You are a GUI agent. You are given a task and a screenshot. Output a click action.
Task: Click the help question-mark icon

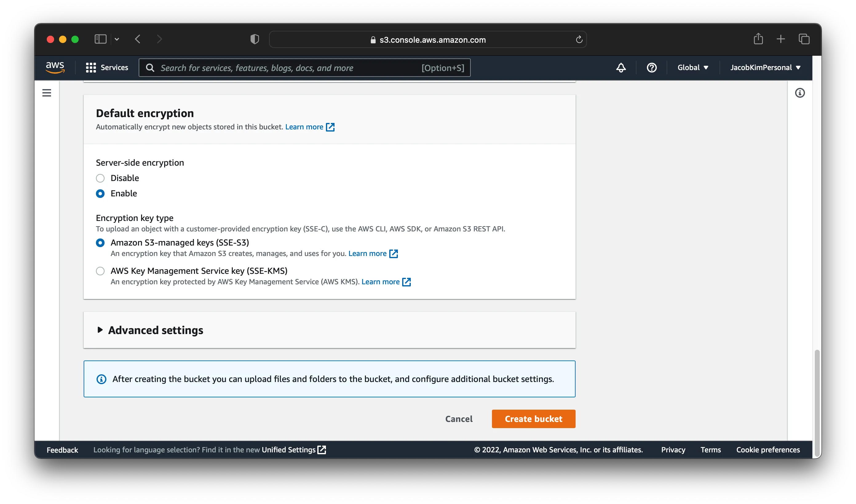[x=652, y=68]
